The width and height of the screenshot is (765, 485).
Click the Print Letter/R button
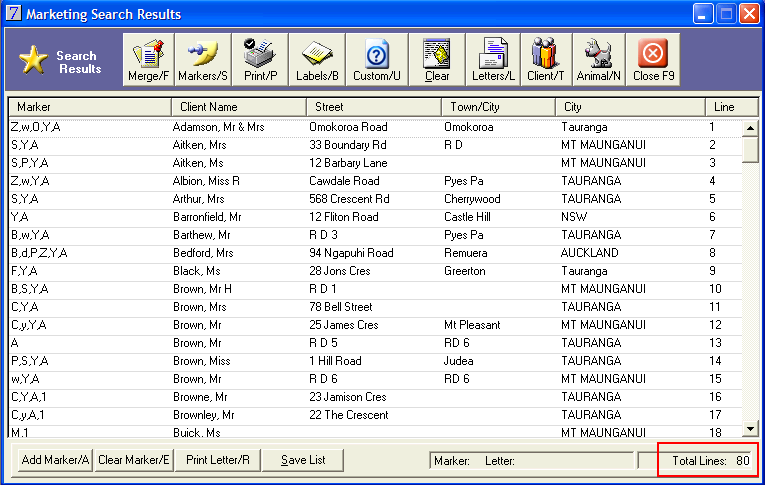point(218,460)
